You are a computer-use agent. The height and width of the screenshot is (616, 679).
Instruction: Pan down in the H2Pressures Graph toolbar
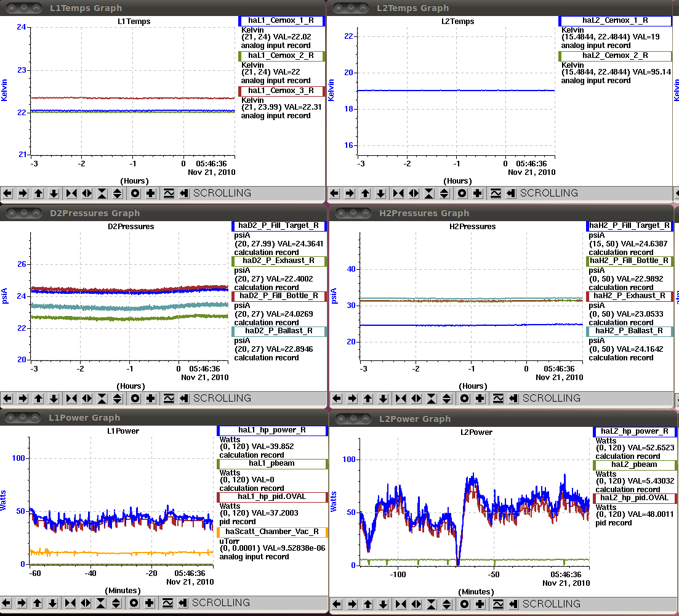pos(384,398)
